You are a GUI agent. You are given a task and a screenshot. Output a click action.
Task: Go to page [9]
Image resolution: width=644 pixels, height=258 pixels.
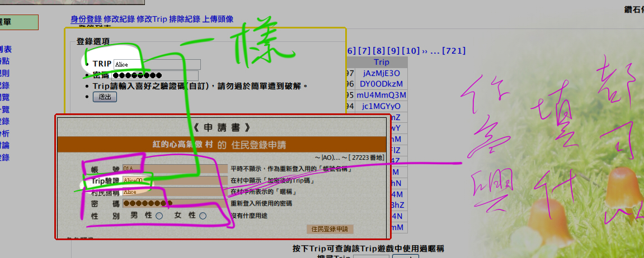393,51
